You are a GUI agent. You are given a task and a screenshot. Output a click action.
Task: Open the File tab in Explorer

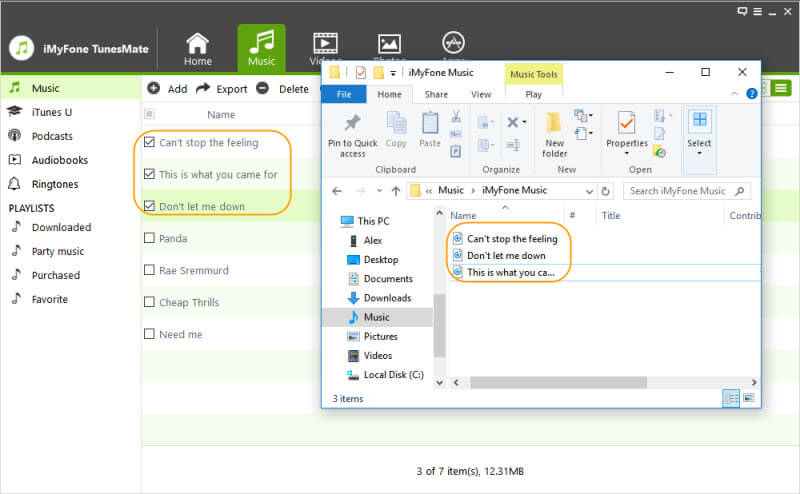tap(344, 94)
